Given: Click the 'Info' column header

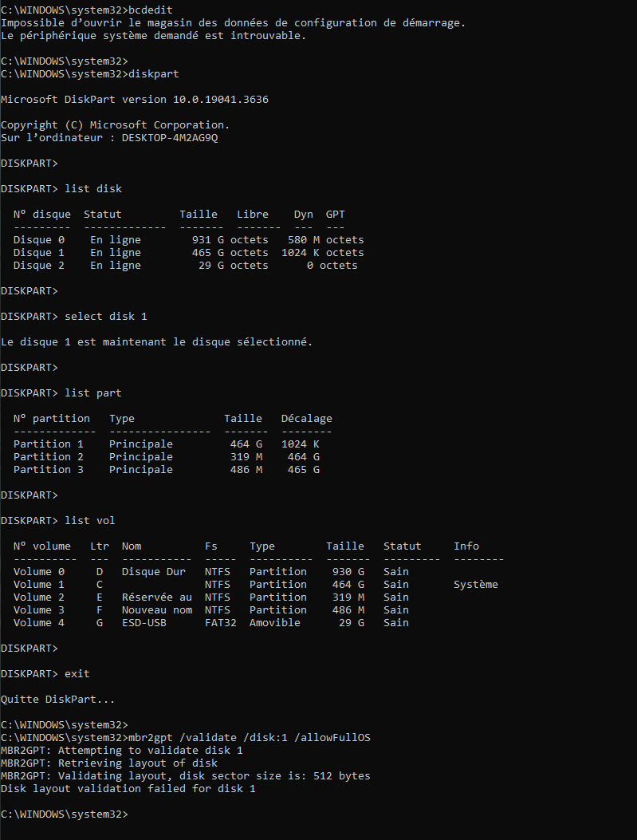Looking at the screenshot, I should [466, 546].
